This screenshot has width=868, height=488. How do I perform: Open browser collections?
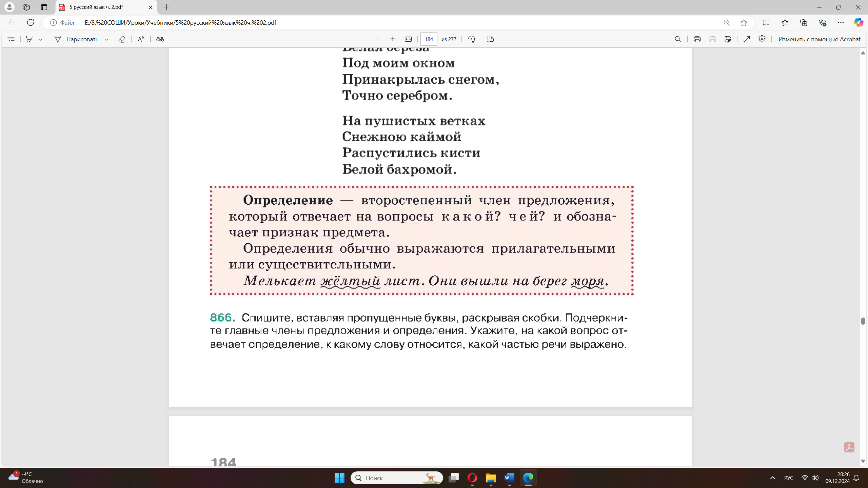[x=804, y=22]
